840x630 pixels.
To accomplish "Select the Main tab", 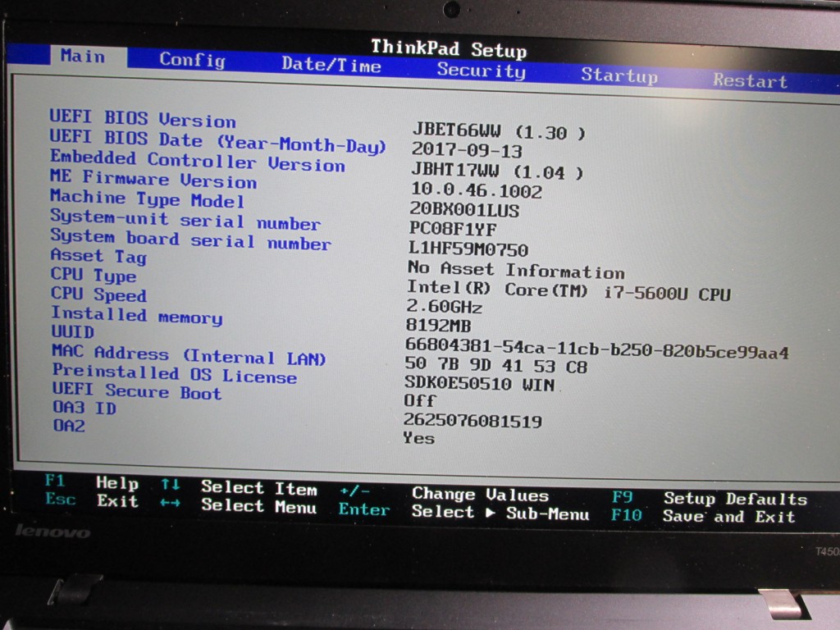I will tap(83, 56).
